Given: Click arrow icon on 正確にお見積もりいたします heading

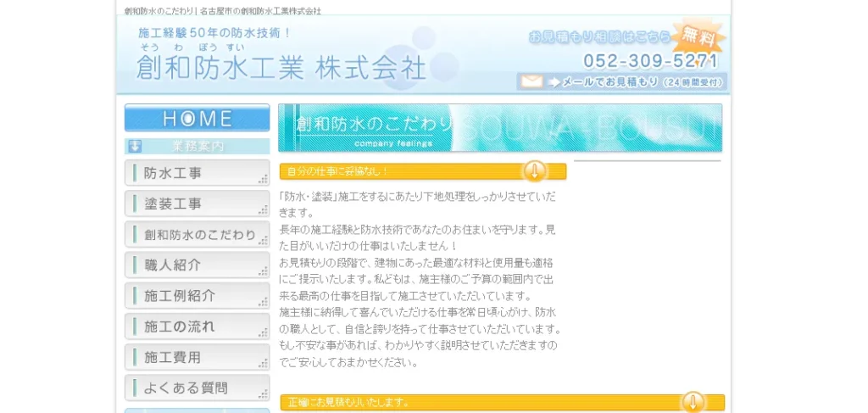Looking at the screenshot, I should tap(693, 402).
